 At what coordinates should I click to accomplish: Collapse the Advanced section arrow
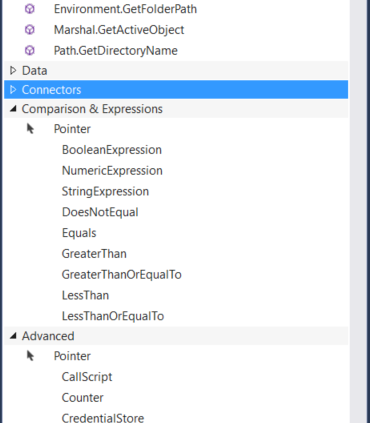[13, 336]
